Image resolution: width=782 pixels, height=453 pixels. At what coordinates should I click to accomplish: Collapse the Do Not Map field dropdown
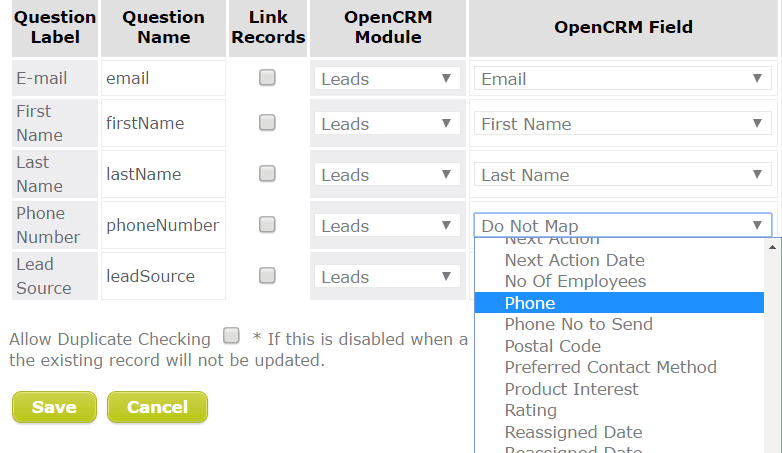pos(623,226)
